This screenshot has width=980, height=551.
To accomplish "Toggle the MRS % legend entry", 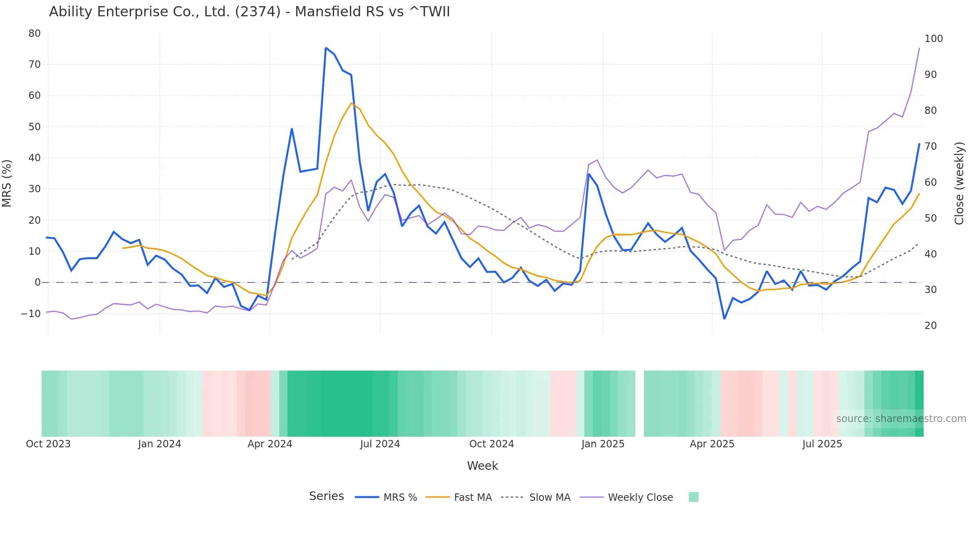I will (x=386, y=497).
